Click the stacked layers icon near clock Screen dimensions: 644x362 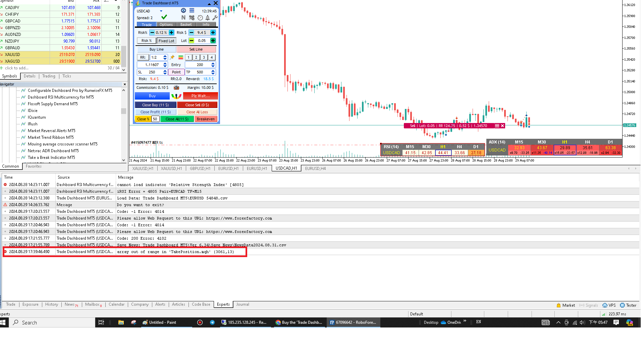pyautogui.click(x=192, y=11)
